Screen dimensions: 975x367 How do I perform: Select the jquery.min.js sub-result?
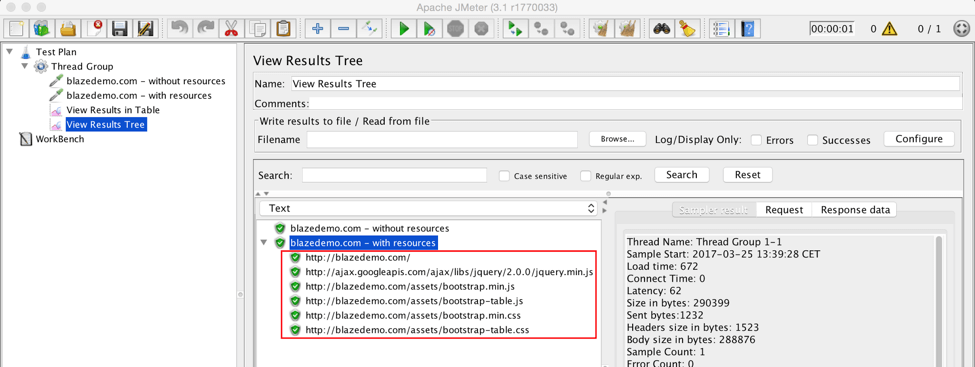coord(450,272)
